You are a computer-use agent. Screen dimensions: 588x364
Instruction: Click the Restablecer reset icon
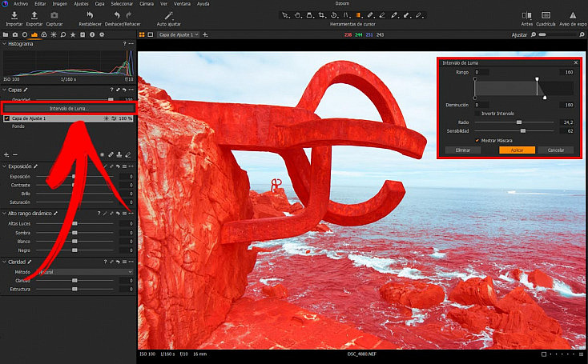90,15
